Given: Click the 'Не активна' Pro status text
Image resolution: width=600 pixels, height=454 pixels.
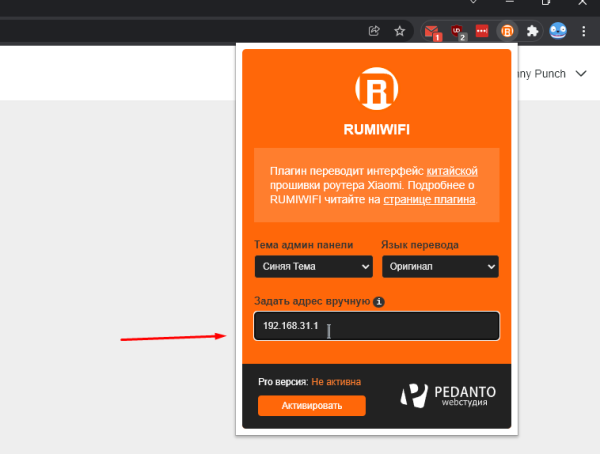Looking at the screenshot, I should [x=336, y=382].
